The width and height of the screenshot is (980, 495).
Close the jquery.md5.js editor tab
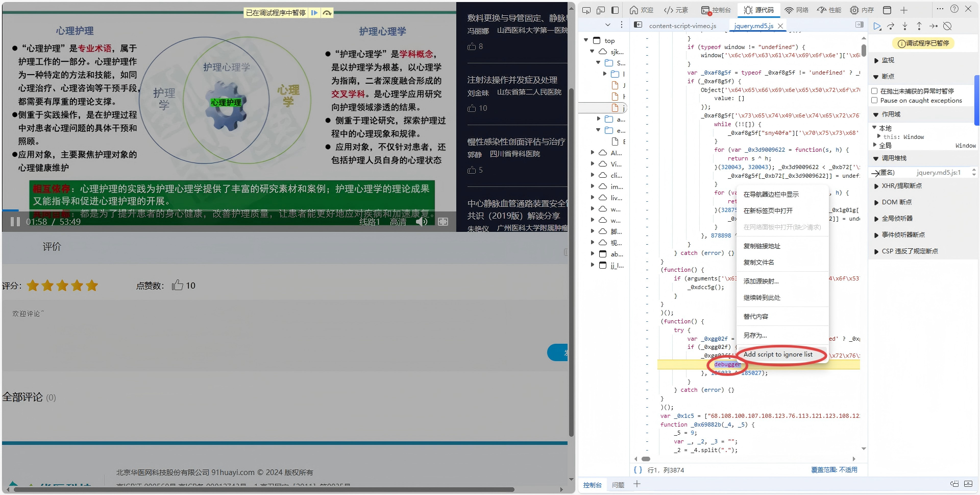click(781, 26)
